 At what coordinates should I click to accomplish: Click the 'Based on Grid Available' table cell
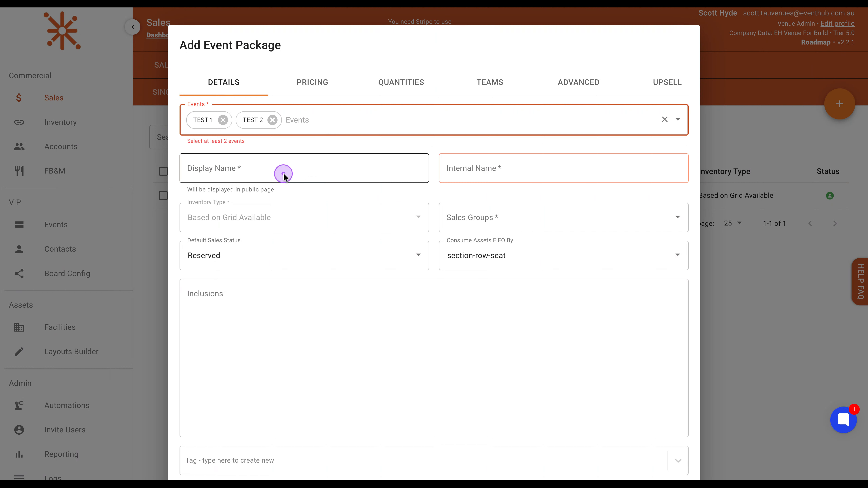click(x=737, y=196)
